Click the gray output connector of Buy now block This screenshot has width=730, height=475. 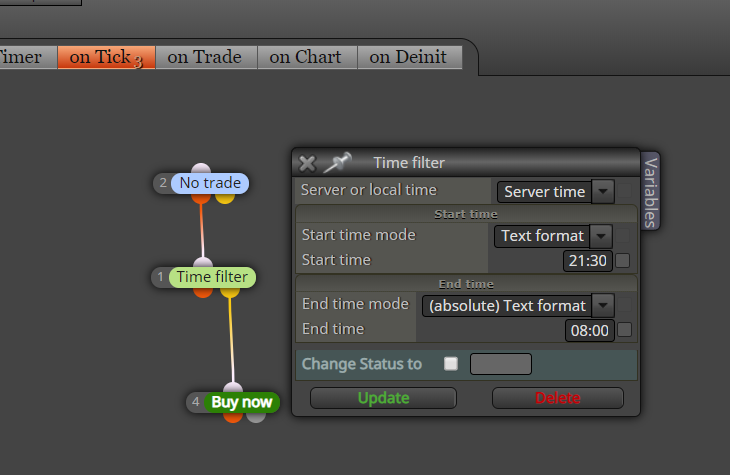pos(256,418)
